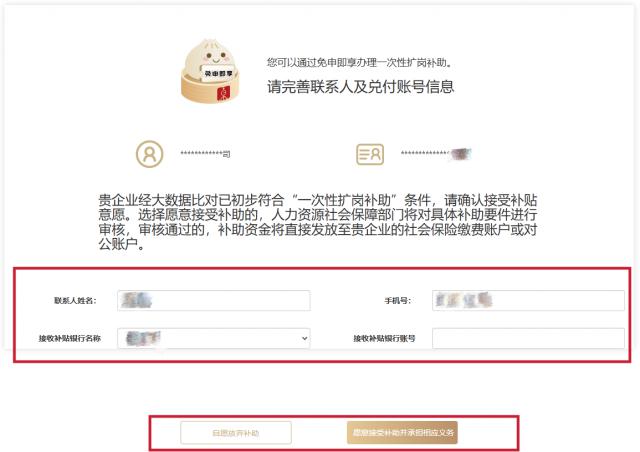
Task: Focus the 联系人姓名 input field
Action: [x=214, y=301]
